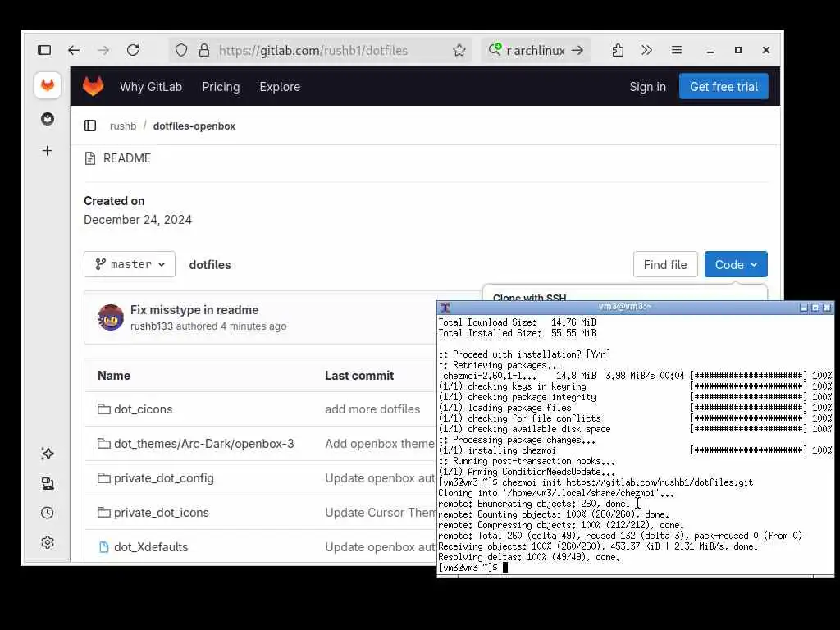Open the dotfiles-openbox breadcrumb link
840x630 pixels.
pos(194,126)
